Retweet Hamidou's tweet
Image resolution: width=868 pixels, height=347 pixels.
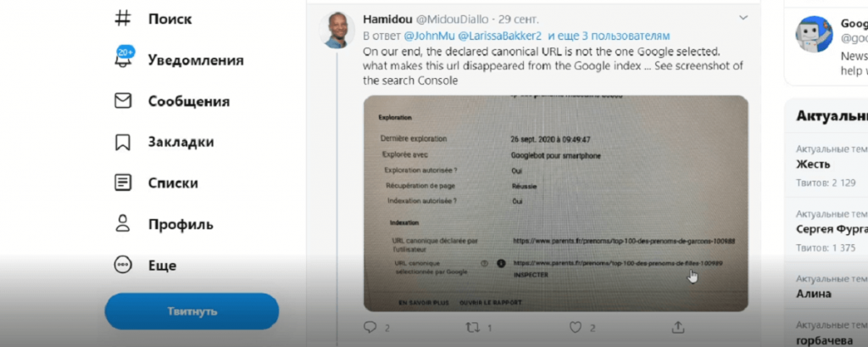(472, 327)
